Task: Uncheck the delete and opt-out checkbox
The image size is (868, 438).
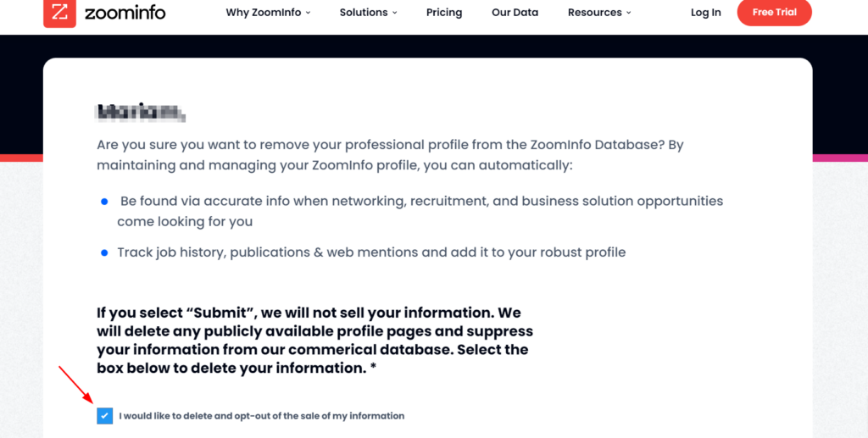Action: click(x=104, y=416)
